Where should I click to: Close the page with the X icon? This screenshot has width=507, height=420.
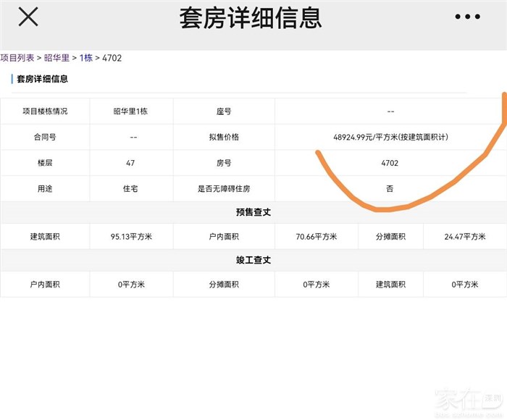28,17
